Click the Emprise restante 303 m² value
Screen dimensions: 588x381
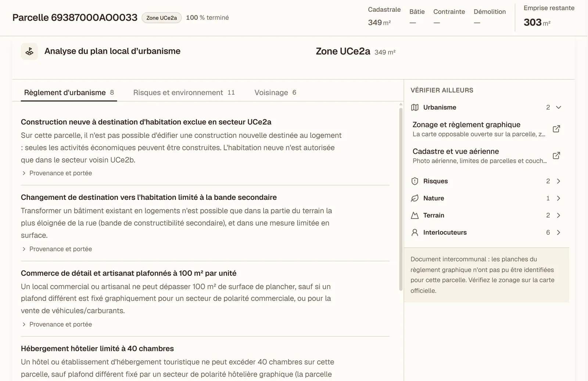(537, 22)
